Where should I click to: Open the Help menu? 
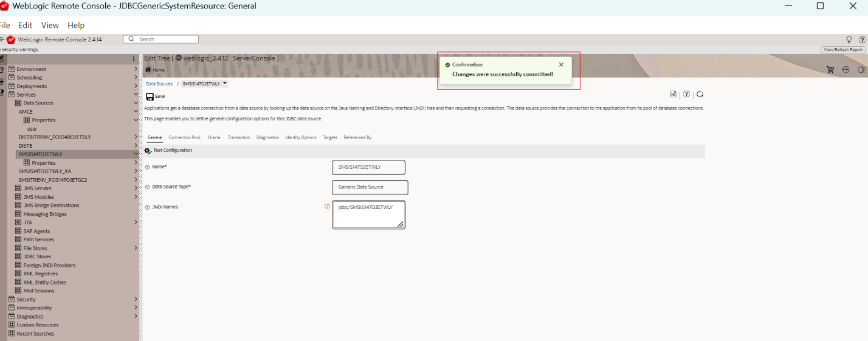[76, 26]
